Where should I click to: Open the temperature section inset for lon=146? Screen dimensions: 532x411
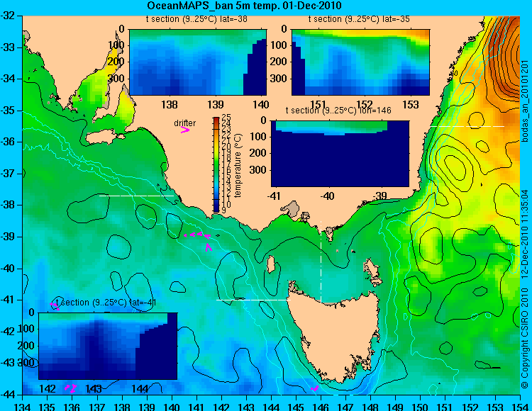340,154
